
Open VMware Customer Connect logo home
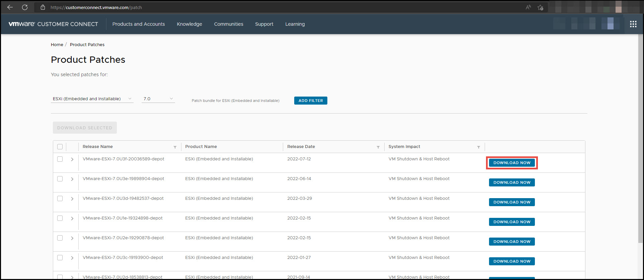[x=53, y=24]
